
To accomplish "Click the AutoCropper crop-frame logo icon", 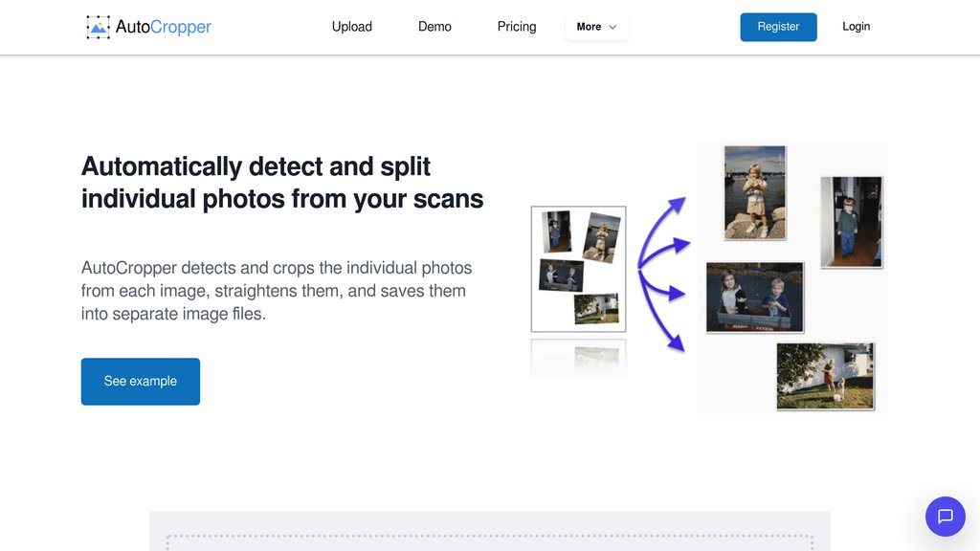I will point(98,27).
